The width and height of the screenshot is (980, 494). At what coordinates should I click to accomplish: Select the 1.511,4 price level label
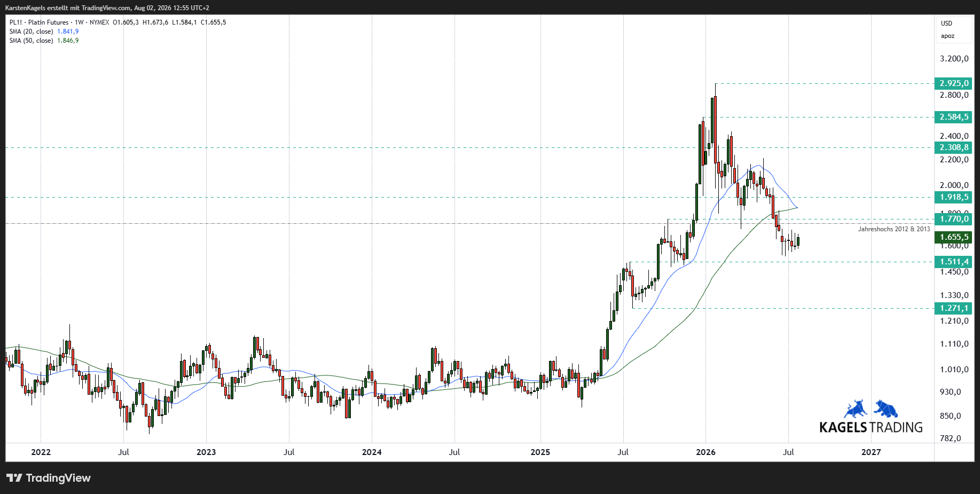point(953,262)
